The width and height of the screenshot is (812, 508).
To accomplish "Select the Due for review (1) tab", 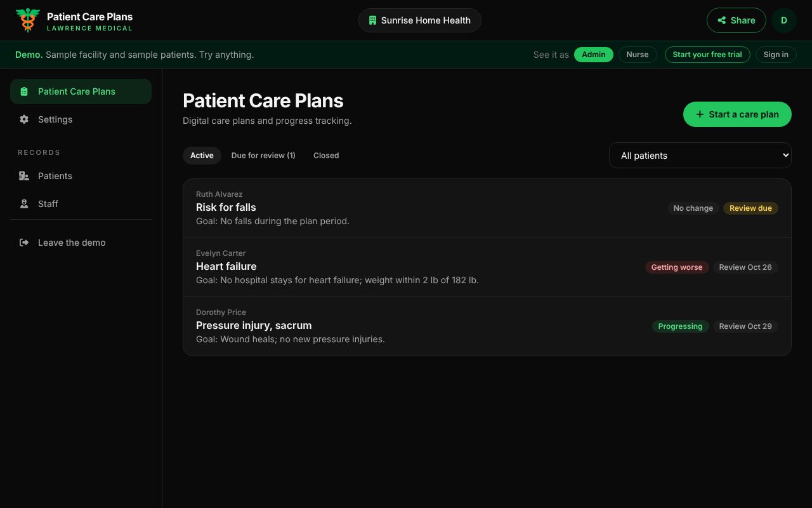I will tap(263, 156).
